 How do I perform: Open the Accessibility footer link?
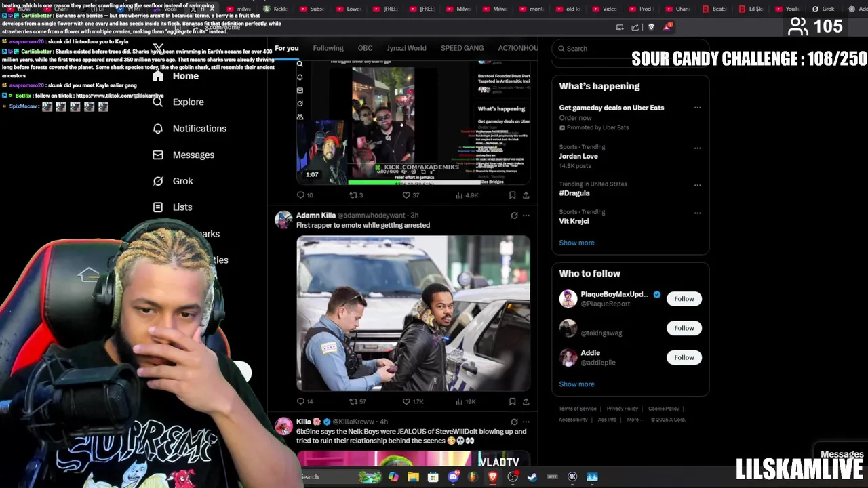coord(573,420)
